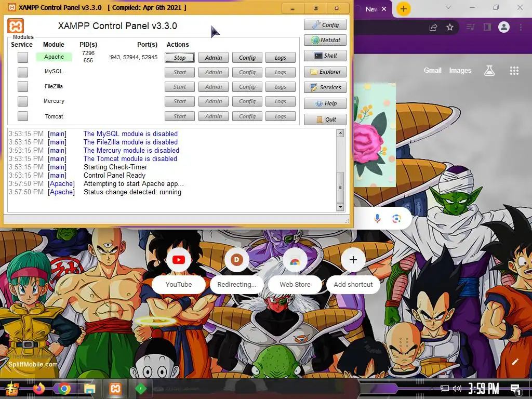Open Chrome three-dot menu
The height and width of the screenshot is (399, 532).
click(521, 27)
